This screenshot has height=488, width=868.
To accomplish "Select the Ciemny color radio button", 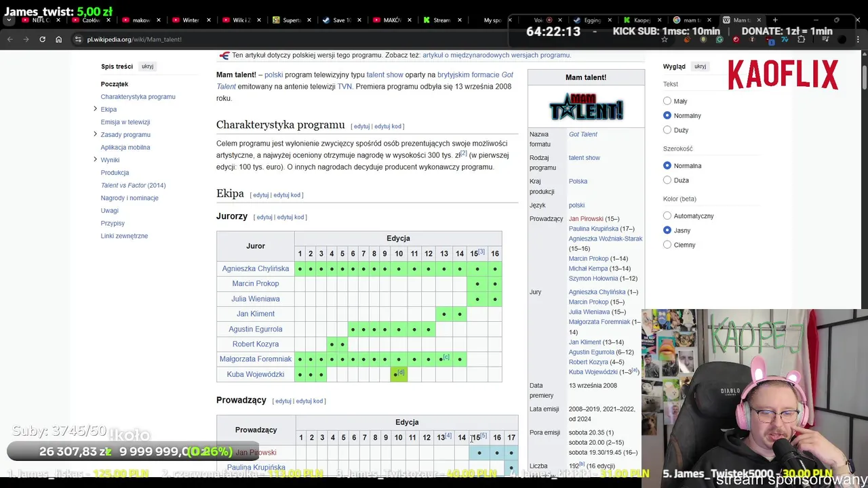I will point(667,245).
